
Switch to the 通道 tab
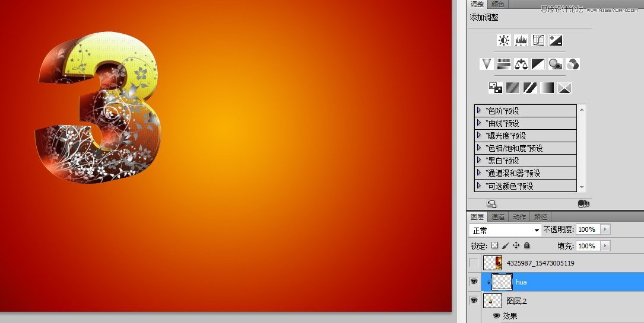(x=498, y=217)
